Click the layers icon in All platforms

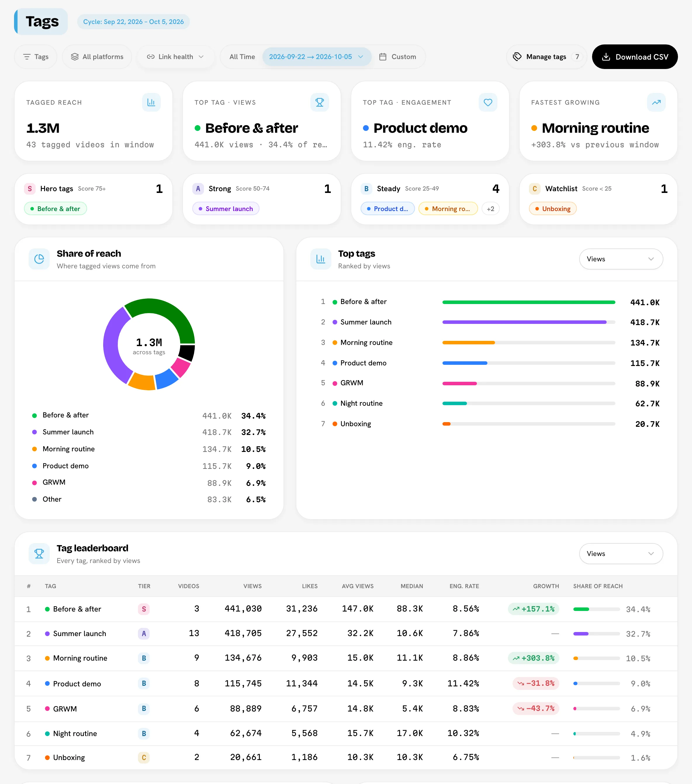pos(75,57)
